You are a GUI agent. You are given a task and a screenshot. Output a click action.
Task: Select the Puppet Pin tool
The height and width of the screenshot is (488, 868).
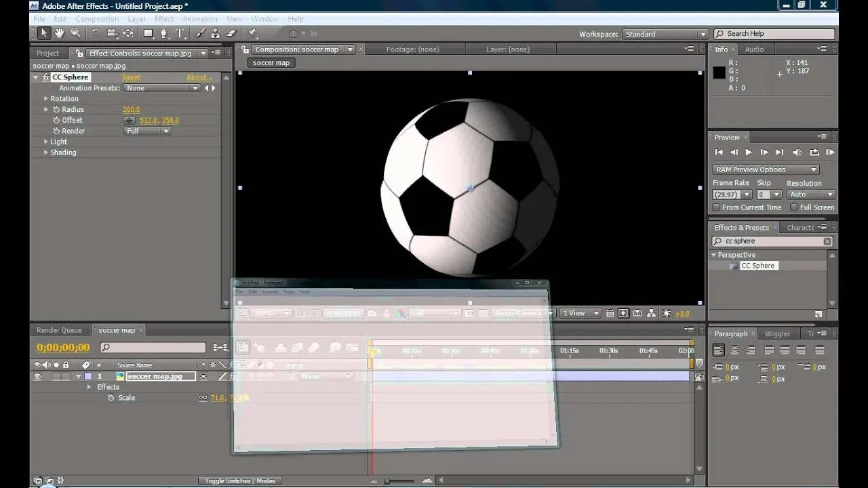pos(253,33)
